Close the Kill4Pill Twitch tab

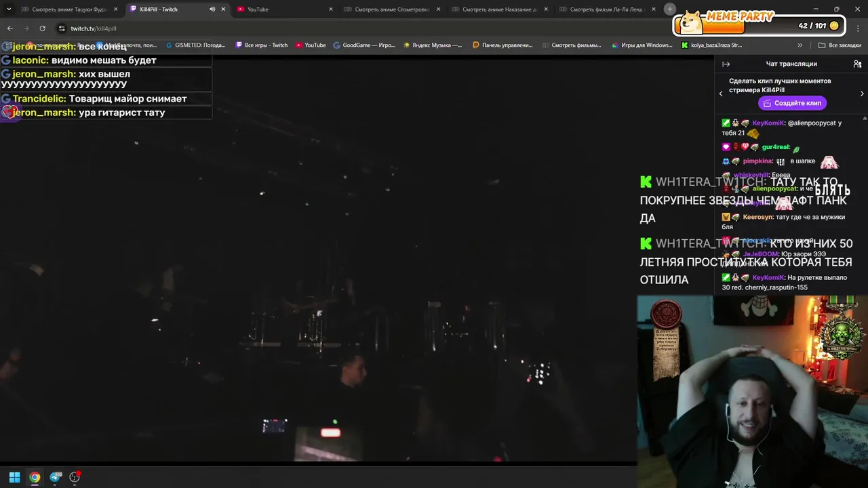click(x=223, y=9)
